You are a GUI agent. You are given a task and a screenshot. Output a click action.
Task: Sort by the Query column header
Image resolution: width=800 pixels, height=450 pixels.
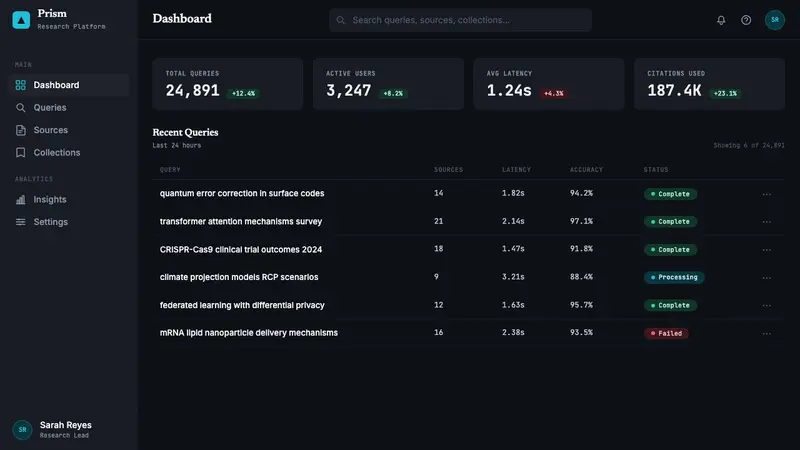(170, 169)
